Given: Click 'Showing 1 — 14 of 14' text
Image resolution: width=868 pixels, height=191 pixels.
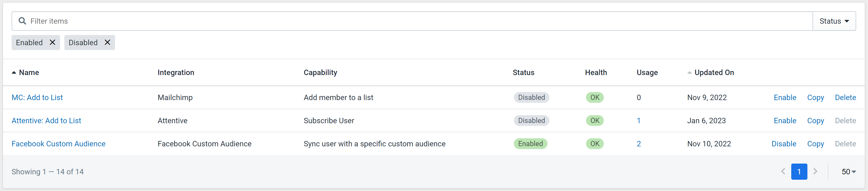Looking at the screenshot, I should [x=47, y=172].
